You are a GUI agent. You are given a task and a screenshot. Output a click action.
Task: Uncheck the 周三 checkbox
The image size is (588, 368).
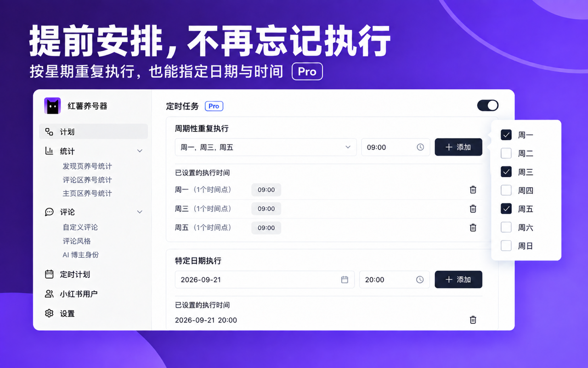point(506,172)
